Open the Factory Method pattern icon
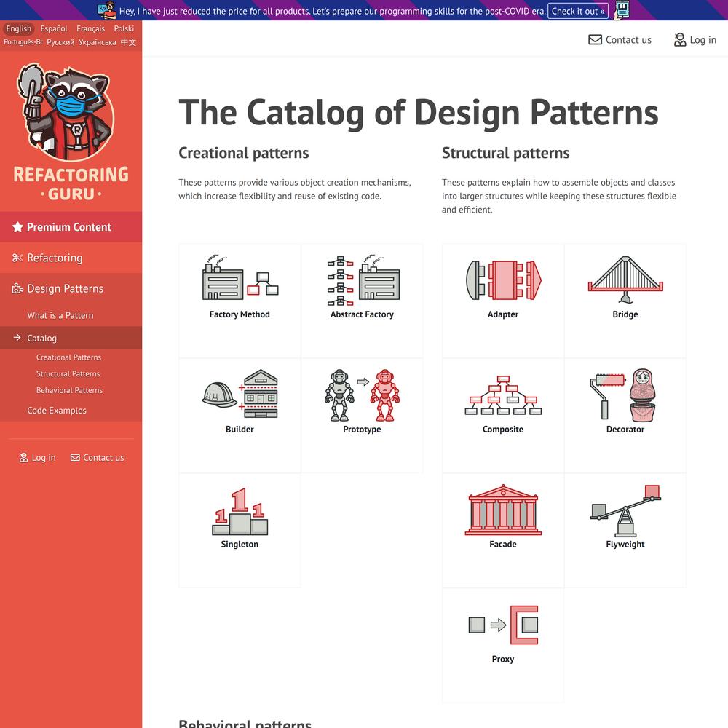The width and height of the screenshot is (728, 728). click(x=240, y=277)
